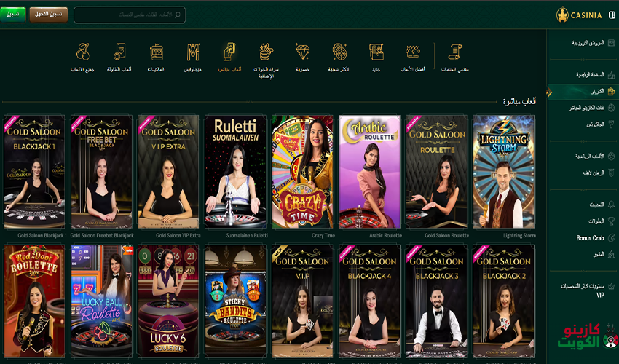The image size is (619, 364).
Task: Select the exclusive diamond icon
Action: (303, 52)
